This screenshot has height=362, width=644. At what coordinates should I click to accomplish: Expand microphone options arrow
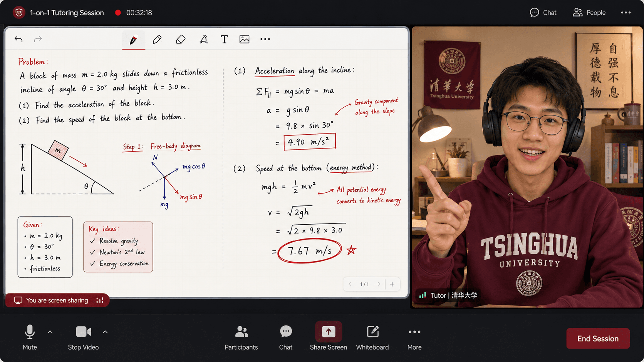point(50,332)
